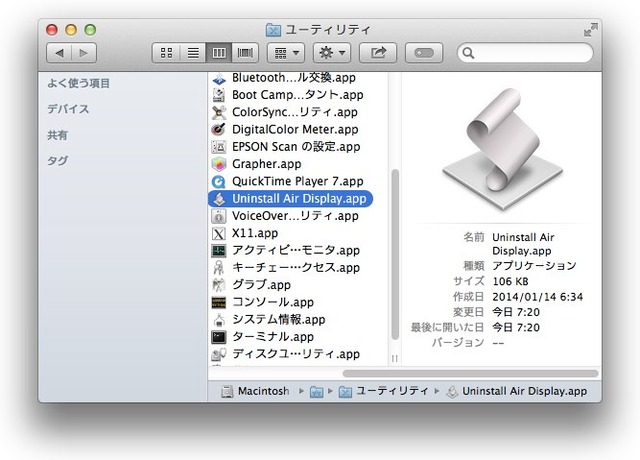Click the Edit Tags toolbar button
This screenshot has width=640, height=460.
(424, 53)
